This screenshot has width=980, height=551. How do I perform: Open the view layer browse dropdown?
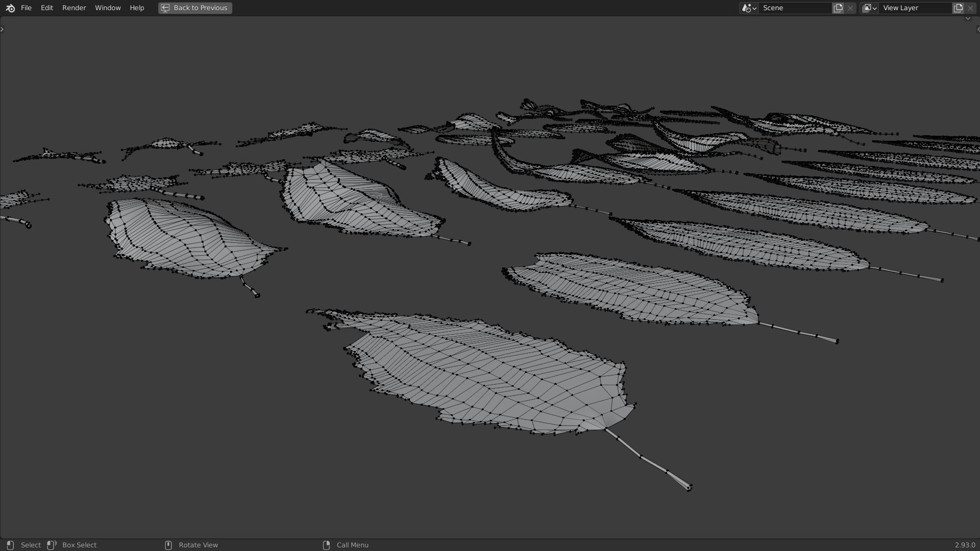(x=869, y=8)
